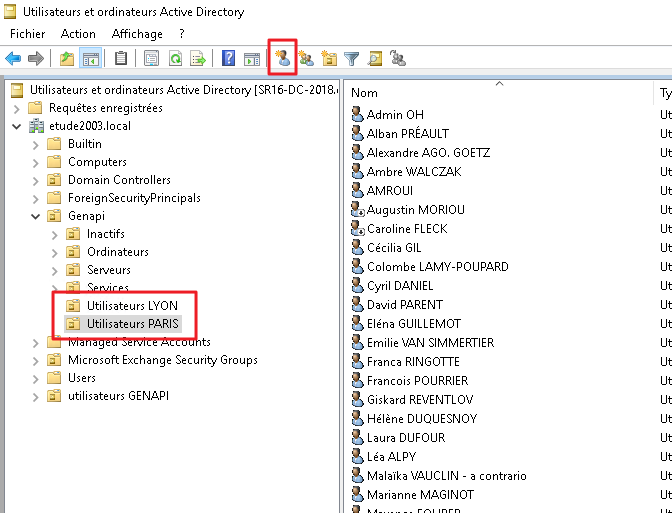Screen dimensions: 672x513
Task: Open the Fichier menu
Action: (28, 34)
